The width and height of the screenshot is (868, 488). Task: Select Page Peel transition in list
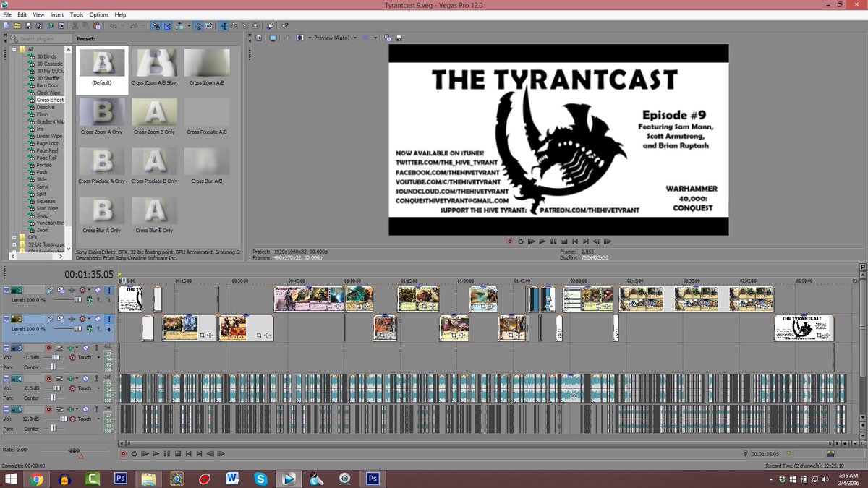click(46, 150)
